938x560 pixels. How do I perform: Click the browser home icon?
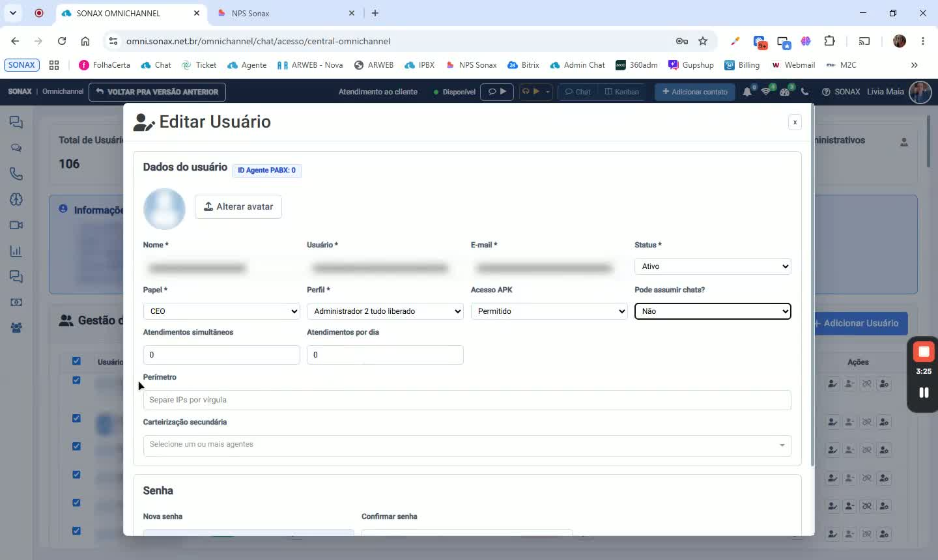85,41
